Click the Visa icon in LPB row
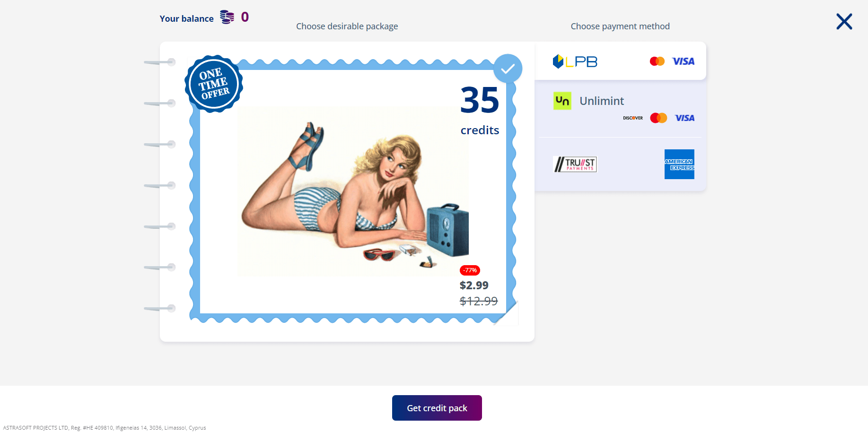 (x=683, y=61)
